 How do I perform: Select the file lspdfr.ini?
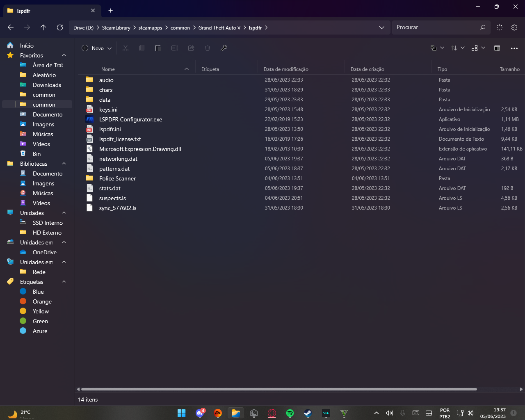pyautogui.click(x=110, y=129)
